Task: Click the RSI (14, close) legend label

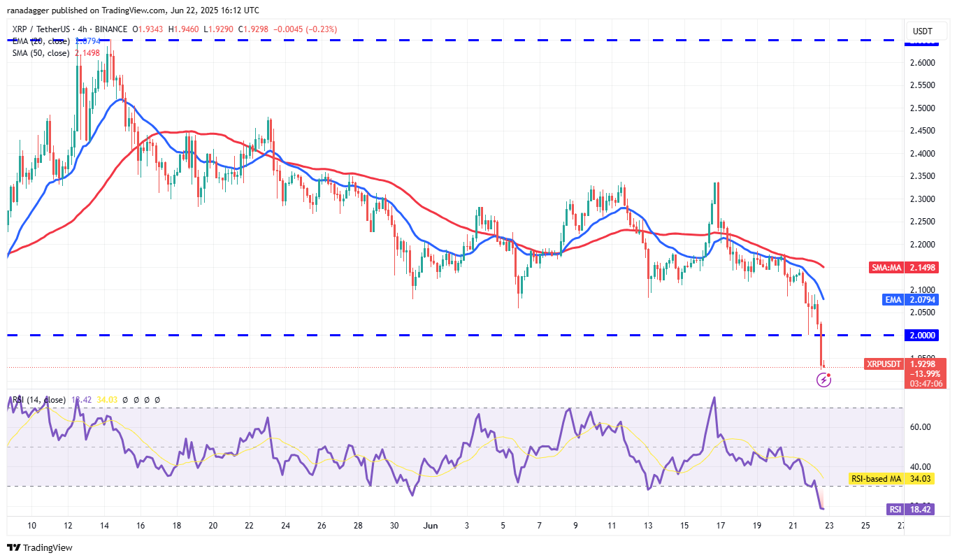Action: click(x=38, y=400)
